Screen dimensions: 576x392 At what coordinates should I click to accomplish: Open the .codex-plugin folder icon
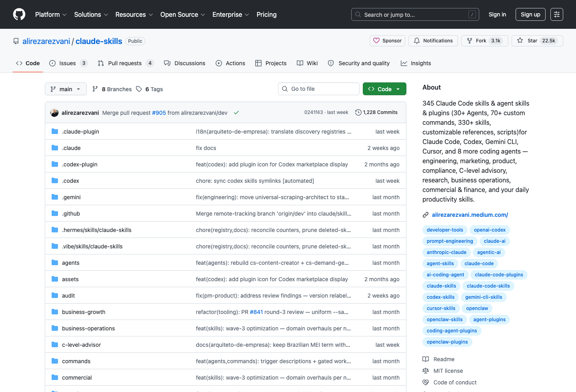(x=55, y=164)
